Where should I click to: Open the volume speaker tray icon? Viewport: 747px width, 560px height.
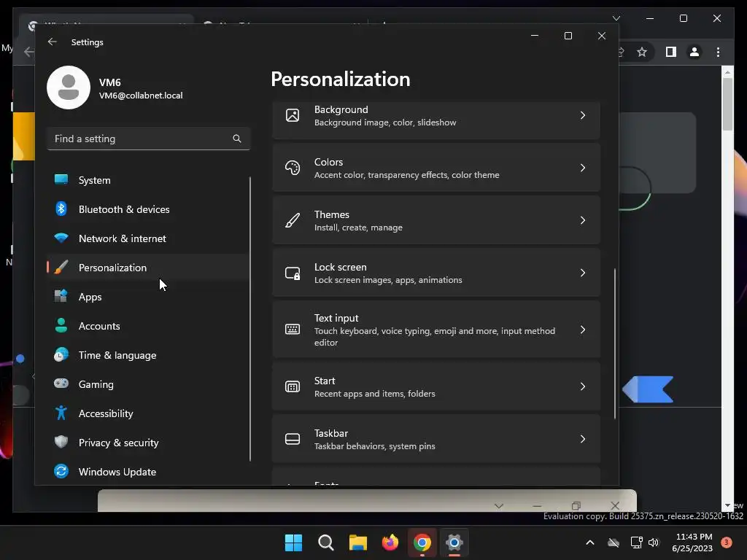[654, 542]
